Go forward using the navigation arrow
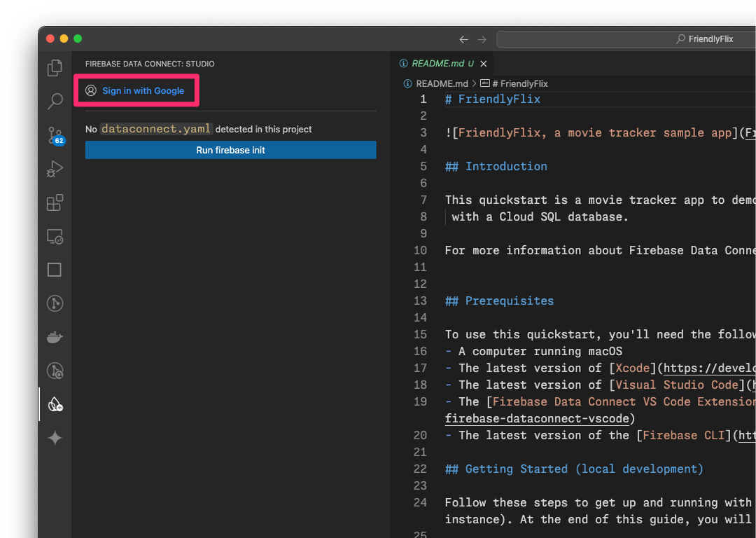The width and height of the screenshot is (756, 538). coord(482,39)
